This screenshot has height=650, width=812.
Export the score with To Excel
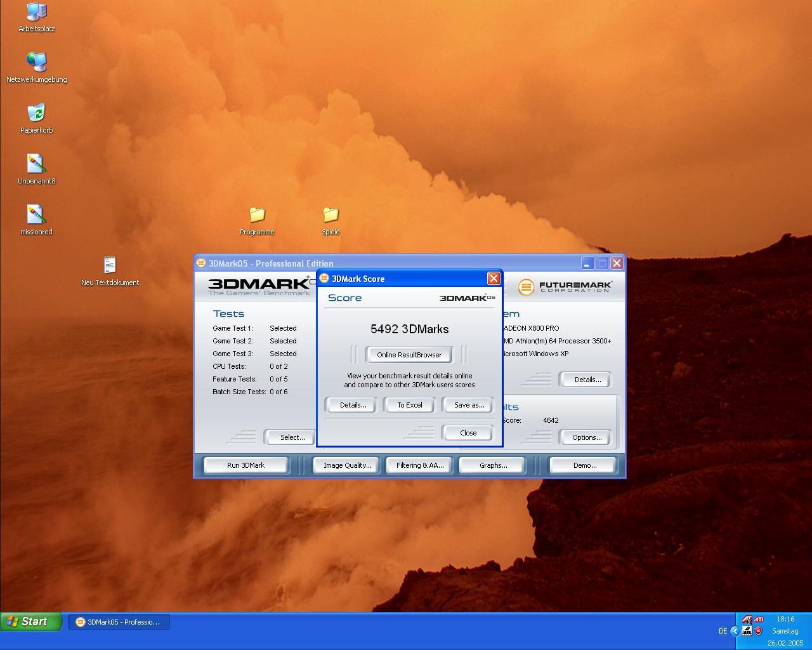(410, 405)
